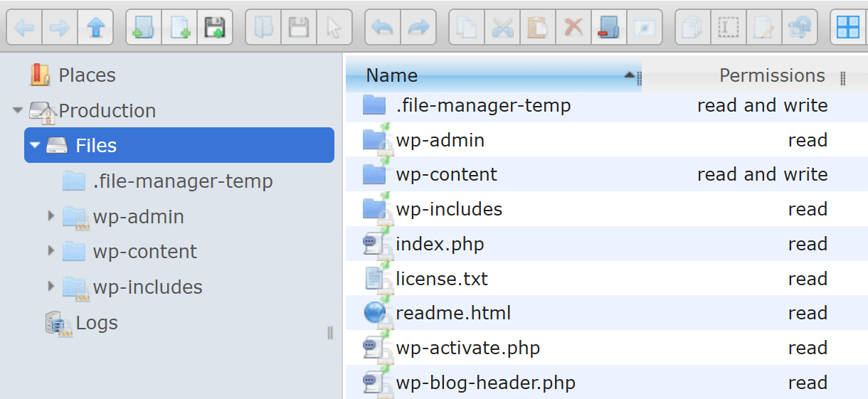The height and width of the screenshot is (399, 868).
Task: Click the Duplicate toolbar icon
Action: click(693, 28)
